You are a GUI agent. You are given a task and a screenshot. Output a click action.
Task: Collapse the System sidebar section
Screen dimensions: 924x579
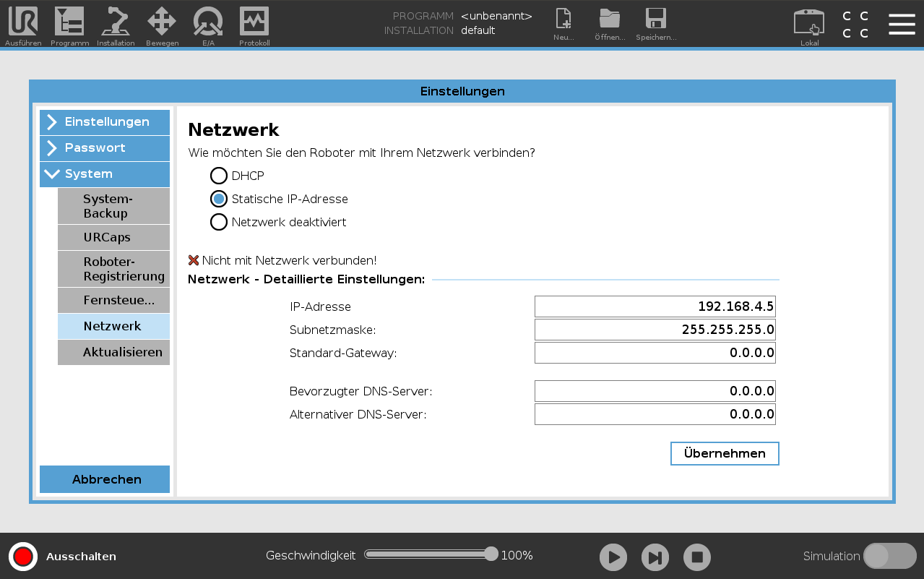tap(105, 174)
